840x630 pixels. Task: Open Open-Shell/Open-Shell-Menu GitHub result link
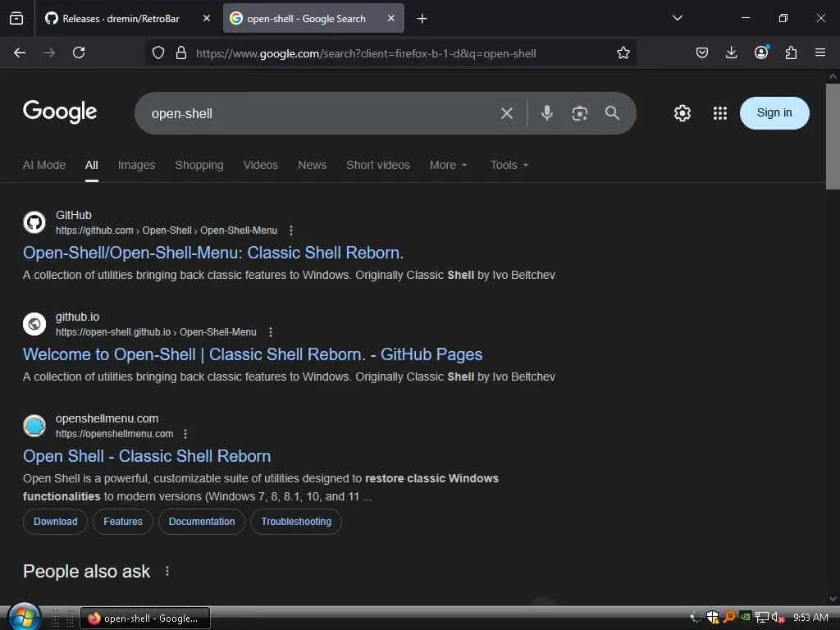(213, 253)
